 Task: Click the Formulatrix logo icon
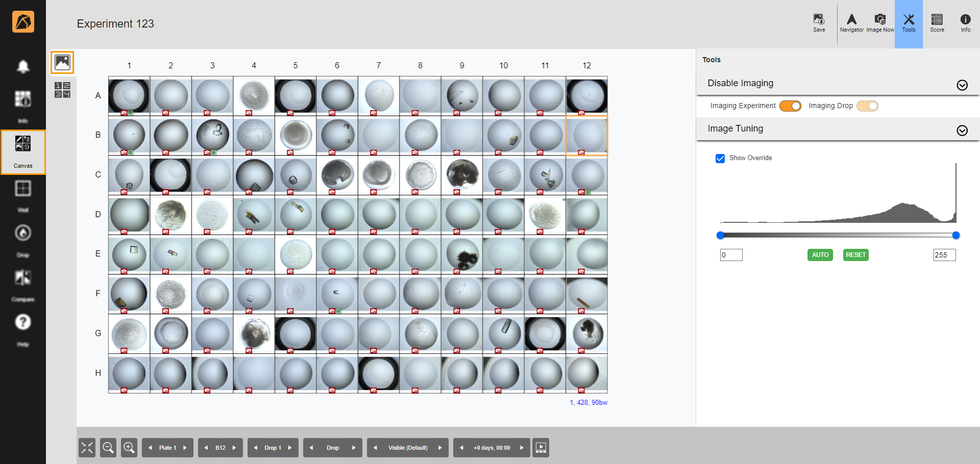point(23,21)
